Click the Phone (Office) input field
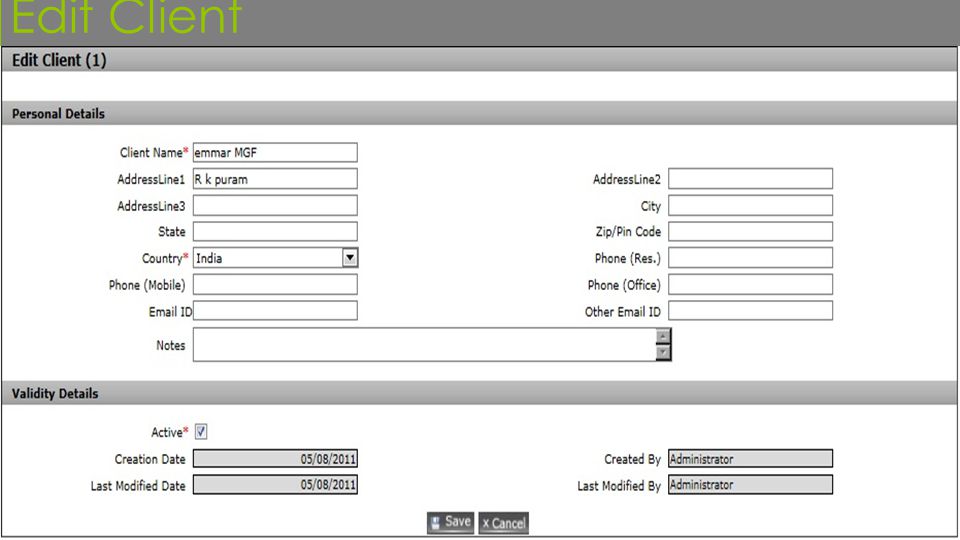 coord(750,285)
